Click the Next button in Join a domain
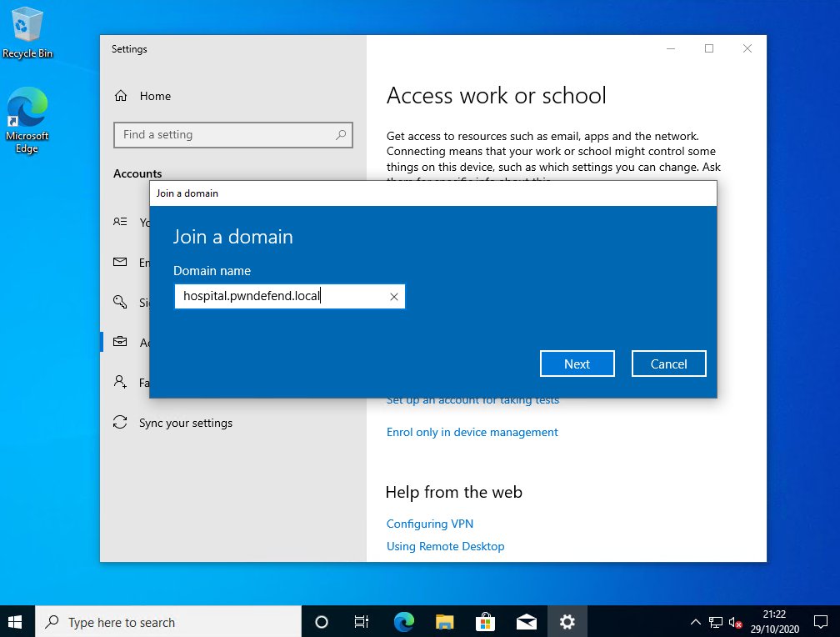The image size is (840, 637). point(577,364)
